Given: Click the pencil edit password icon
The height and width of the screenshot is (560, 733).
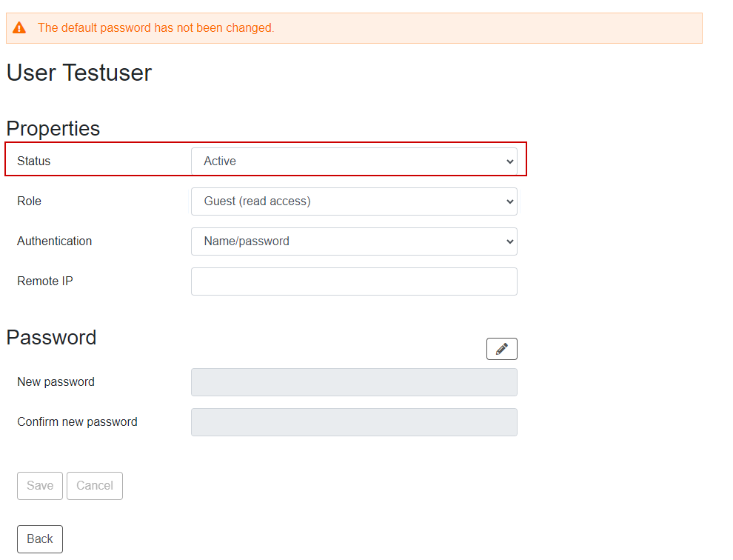Looking at the screenshot, I should coord(501,349).
